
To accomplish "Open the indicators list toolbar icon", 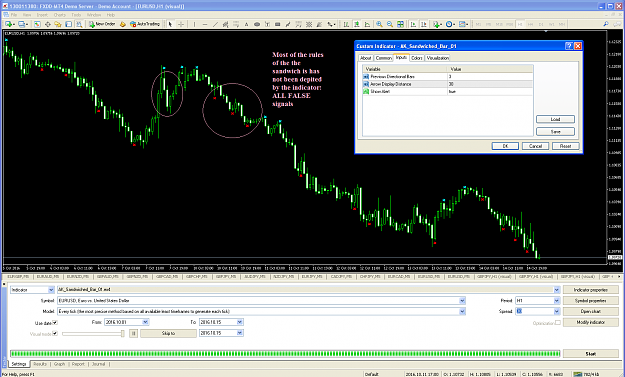I will point(437,24).
